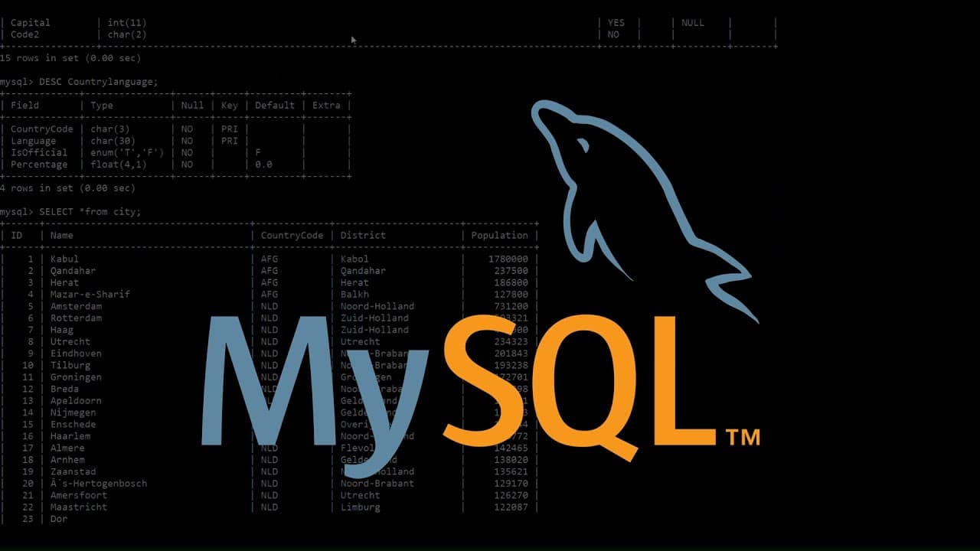Click 'NULL' in the Capital row
The width and height of the screenshot is (980, 551).
[693, 23]
